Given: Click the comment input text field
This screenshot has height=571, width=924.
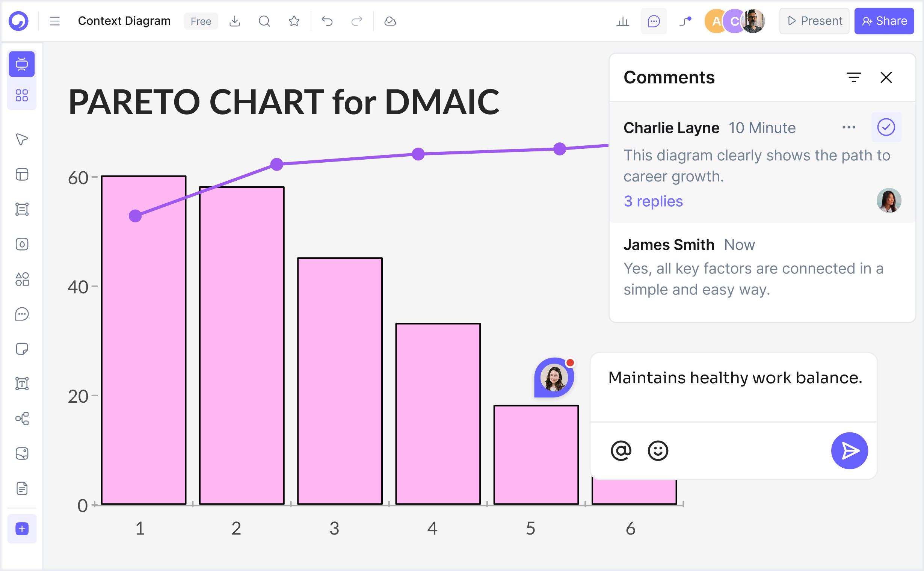Looking at the screenshot, I should click(733, 387).
